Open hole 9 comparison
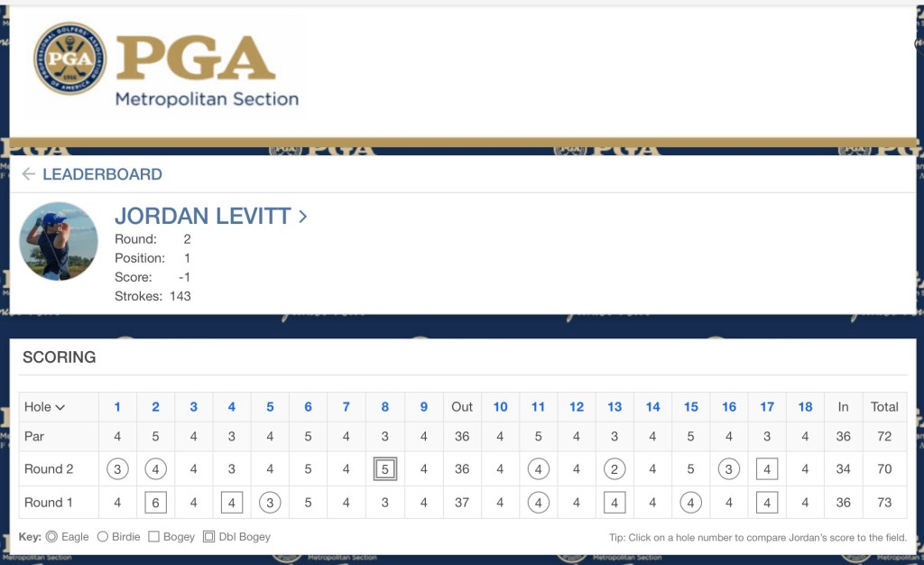This screenshot has height=565, width=924. 423,407
